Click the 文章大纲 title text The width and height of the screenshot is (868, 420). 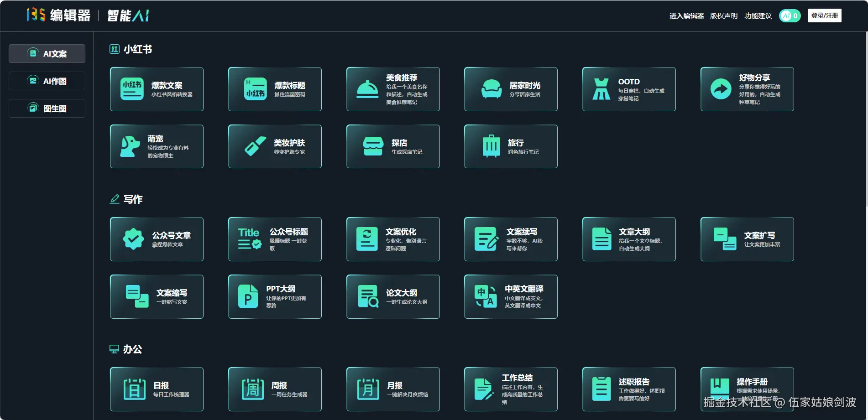(634, 232)
